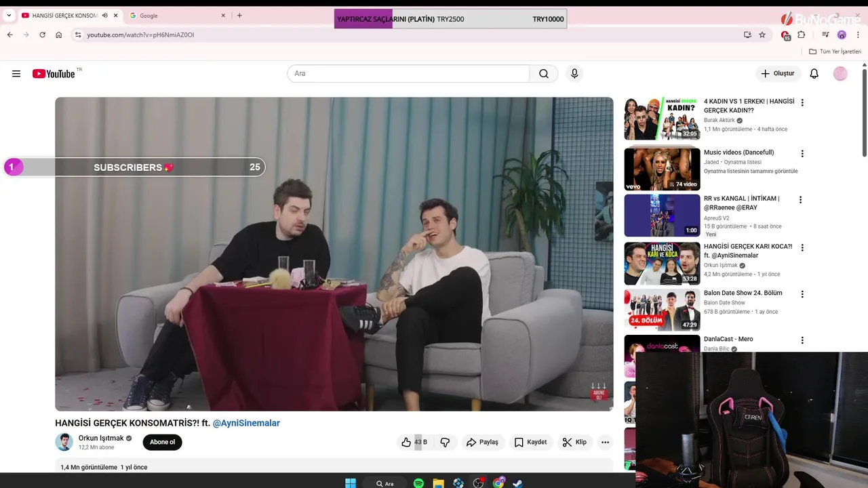Open the @AyniSinemalar channel link
This screenshot has height=488, width=868.
246,423
